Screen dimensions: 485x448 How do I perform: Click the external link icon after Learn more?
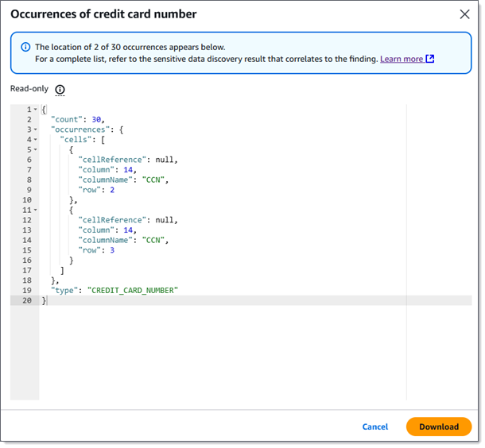pos(430,59)
